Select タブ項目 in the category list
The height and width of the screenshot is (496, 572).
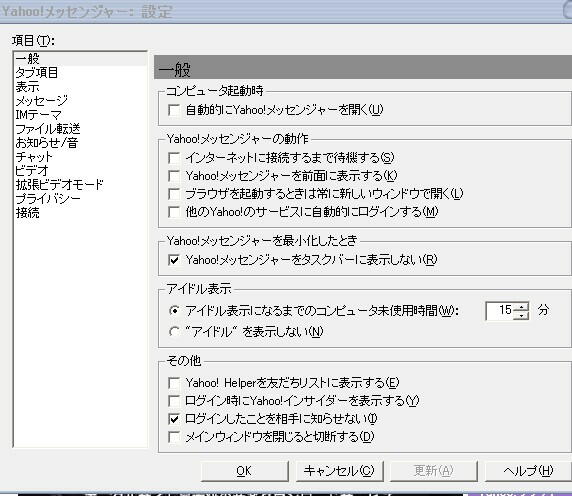[x=36, y=73]
